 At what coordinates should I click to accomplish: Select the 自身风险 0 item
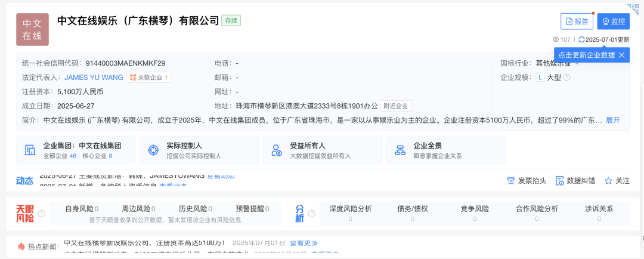pos(82,209)
